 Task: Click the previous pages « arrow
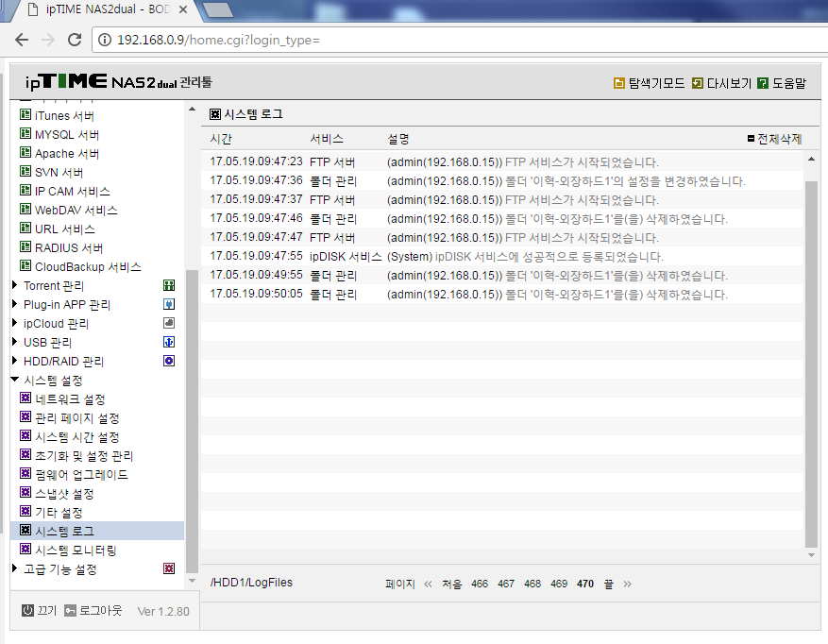pos(428,585)
